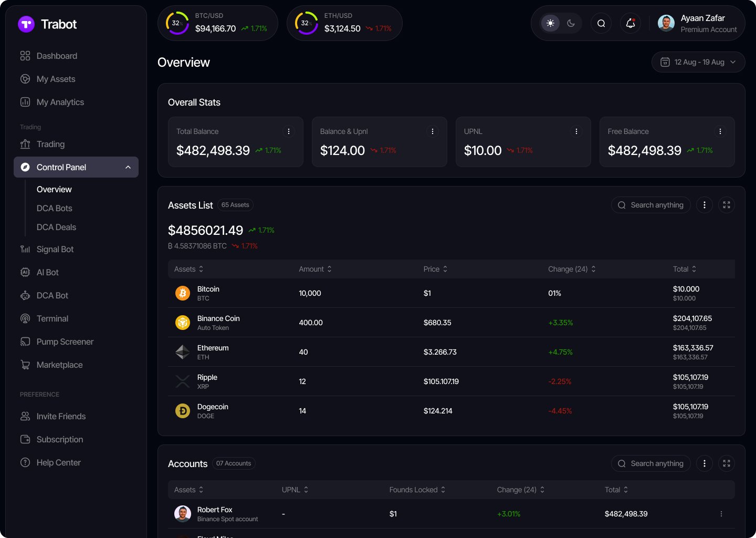Open the Marketplace

[x=59, y=365]
